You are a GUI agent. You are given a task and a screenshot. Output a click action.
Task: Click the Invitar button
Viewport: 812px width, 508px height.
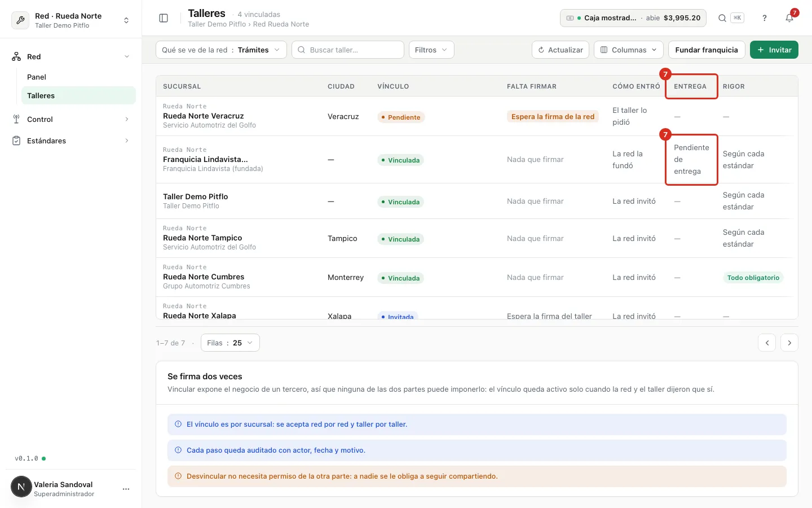[774, 50]
